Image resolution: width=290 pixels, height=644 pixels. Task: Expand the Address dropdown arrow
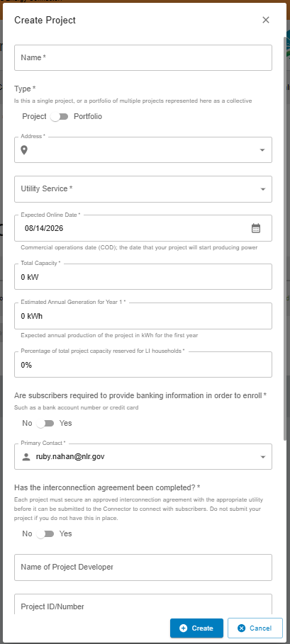(x=262, y=150)
